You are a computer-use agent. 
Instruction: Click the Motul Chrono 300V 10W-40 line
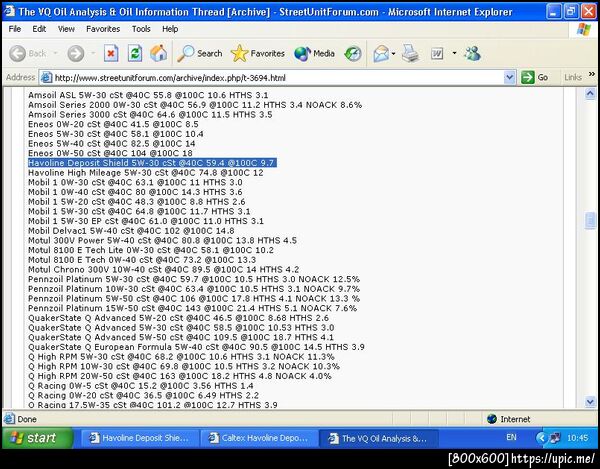pyautogui.click(x=163, y=270)
